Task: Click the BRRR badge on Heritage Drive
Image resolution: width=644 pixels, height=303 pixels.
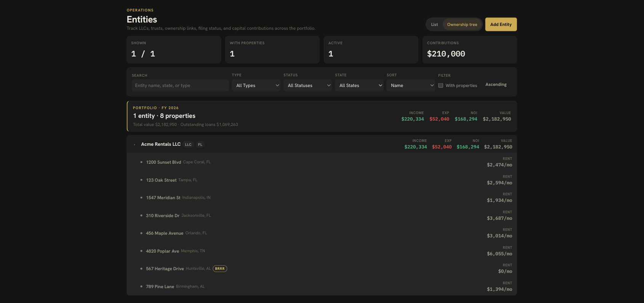Action: [x=220, y=269]
